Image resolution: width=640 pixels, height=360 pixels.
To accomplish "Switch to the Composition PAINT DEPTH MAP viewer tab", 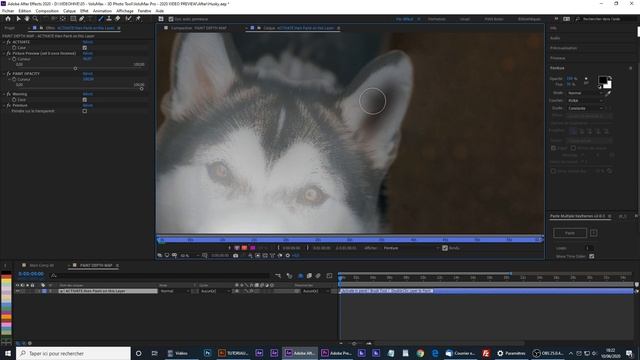I will pyautogui.click(x=198, y=28).
